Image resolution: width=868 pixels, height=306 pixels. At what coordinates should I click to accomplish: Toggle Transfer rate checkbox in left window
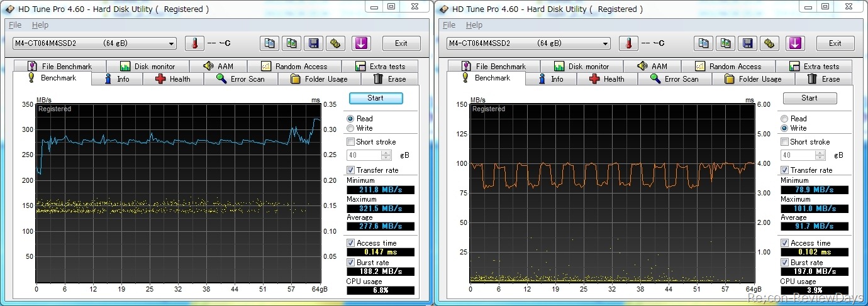[x=351, y=170]
